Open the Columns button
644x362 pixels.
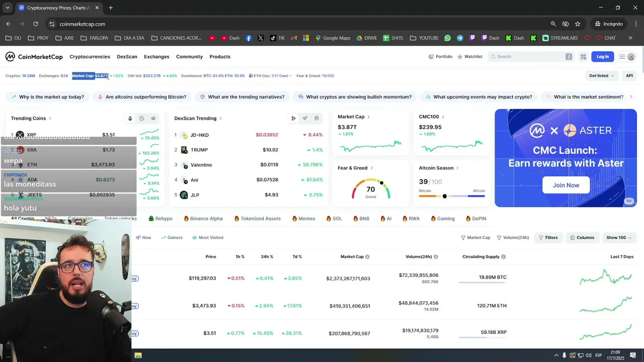(x=582, y=237)
